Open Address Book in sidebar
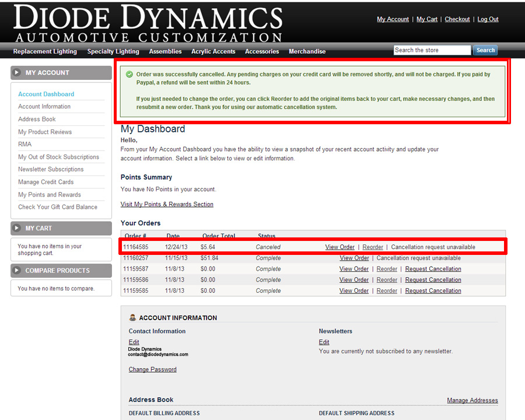The image size is (525, 420). click(x=37, y=119)
